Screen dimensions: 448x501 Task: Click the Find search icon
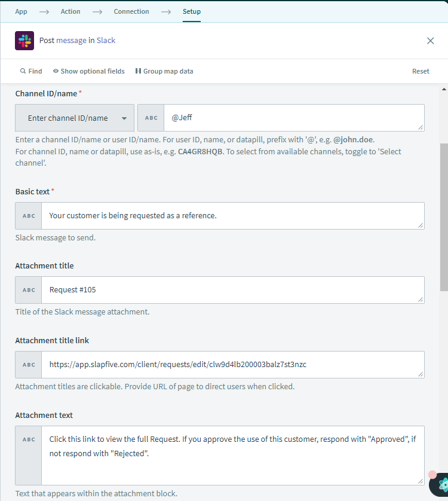click(23, 71)
